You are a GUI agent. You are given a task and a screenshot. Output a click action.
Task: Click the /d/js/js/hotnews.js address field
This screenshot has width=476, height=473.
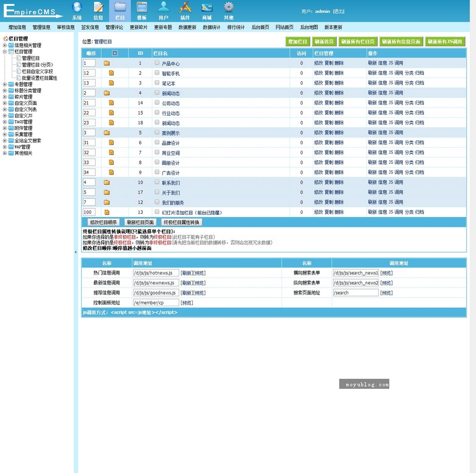[x=156, y=273]
